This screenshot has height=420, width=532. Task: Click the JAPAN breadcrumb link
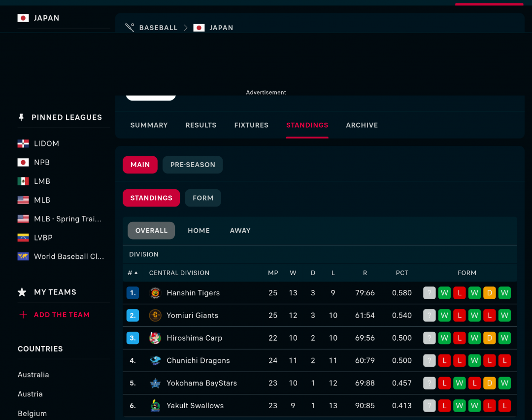(221, 28)
